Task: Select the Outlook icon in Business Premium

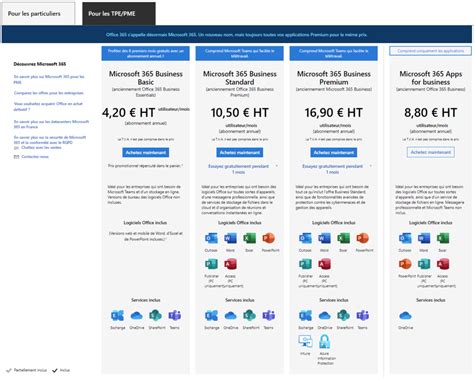Action: coord(305,238)
